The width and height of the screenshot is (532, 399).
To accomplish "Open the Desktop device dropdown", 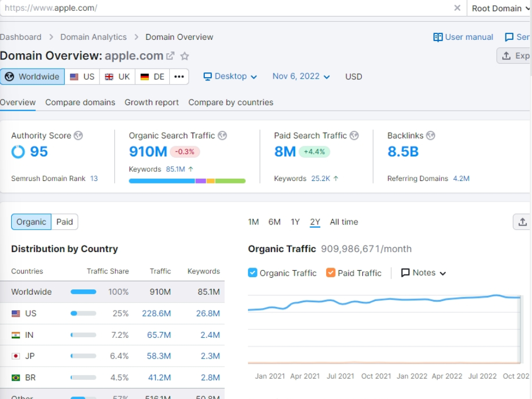I will pos(230,76).
